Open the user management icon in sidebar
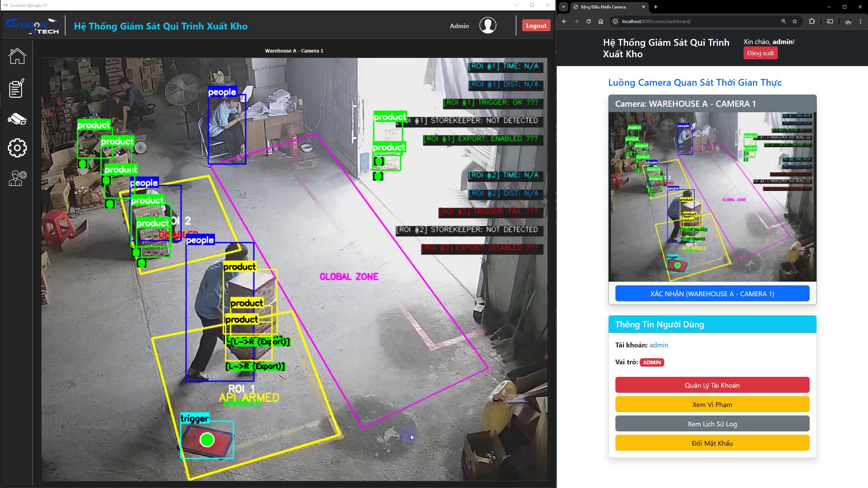868x488 pixels. [17, 178]
